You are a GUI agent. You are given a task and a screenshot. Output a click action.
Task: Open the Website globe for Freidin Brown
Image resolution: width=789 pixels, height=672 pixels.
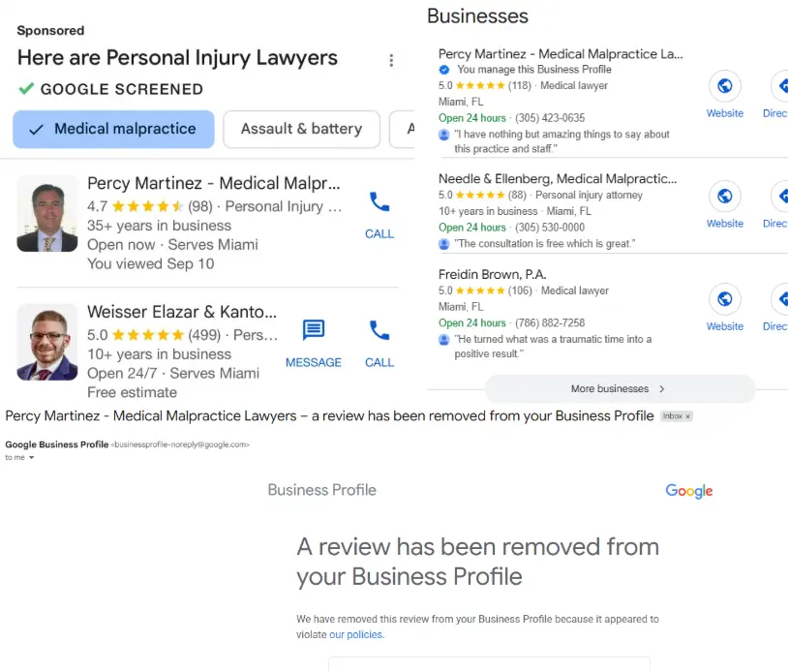(724, 299)
